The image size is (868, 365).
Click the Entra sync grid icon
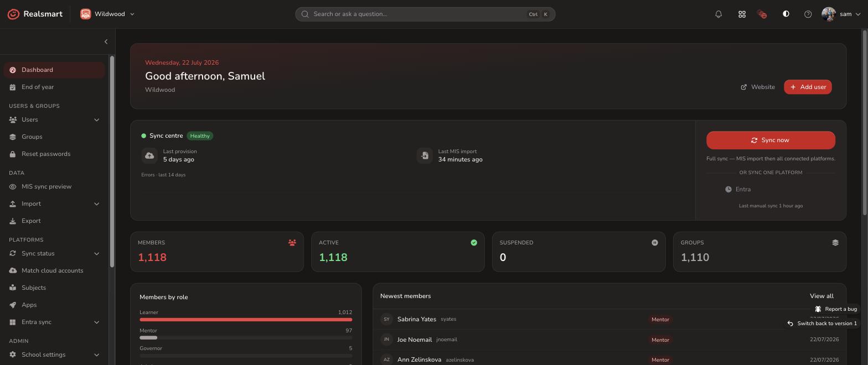(x=13, y=322)
